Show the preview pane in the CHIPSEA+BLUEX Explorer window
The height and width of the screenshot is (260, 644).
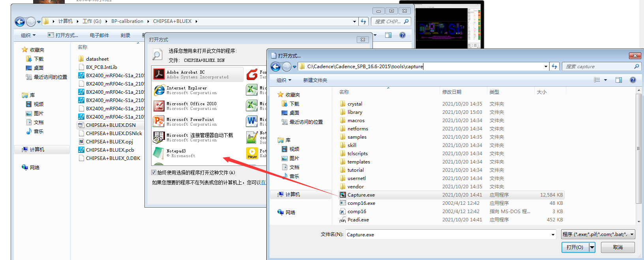[x=388, y=35]
